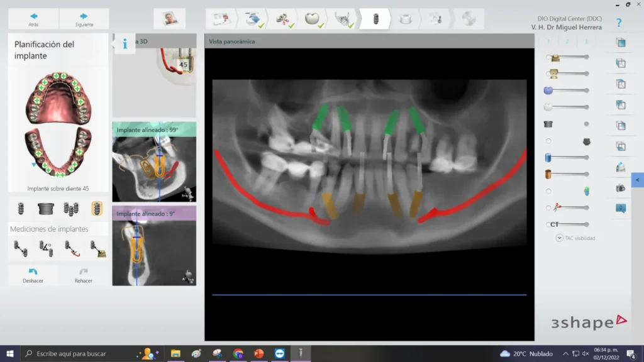
Task: Open the 9° aligned implant cross-section
Action: 154,246
